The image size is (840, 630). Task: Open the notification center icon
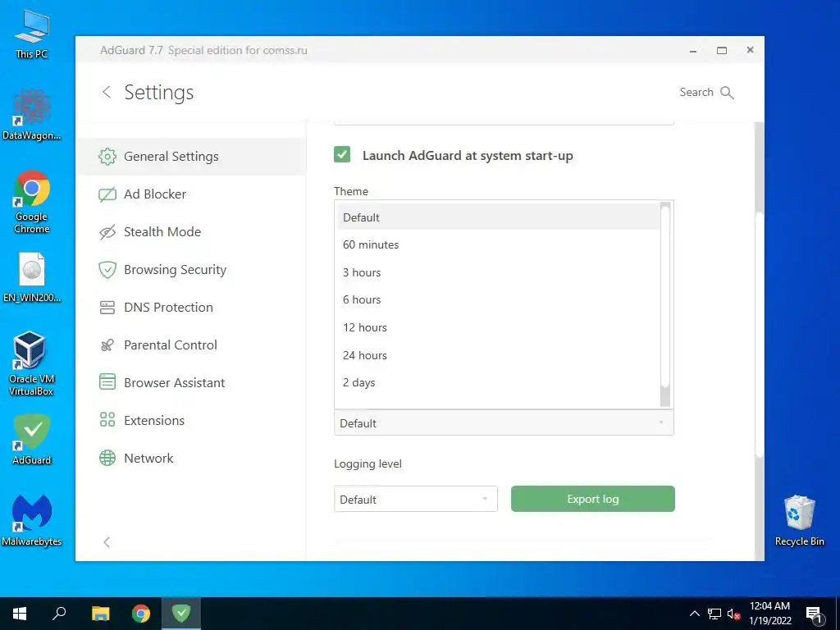click(814, 615)
